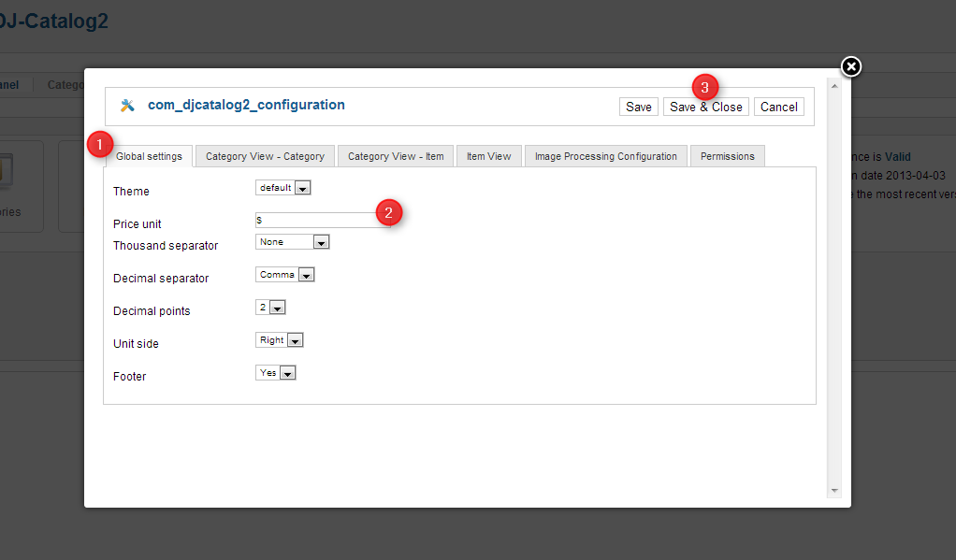Click Save button
Image resolution: width=956 pixels, height=560 pixels.
click(638, 107)
